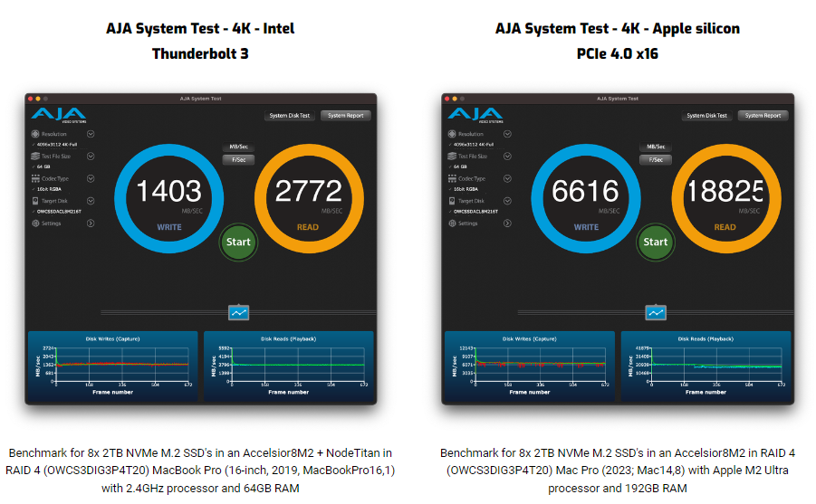Expand Test File Size chevron in Intel window
This screenshot has height=504, width=816.
[91, 156]
